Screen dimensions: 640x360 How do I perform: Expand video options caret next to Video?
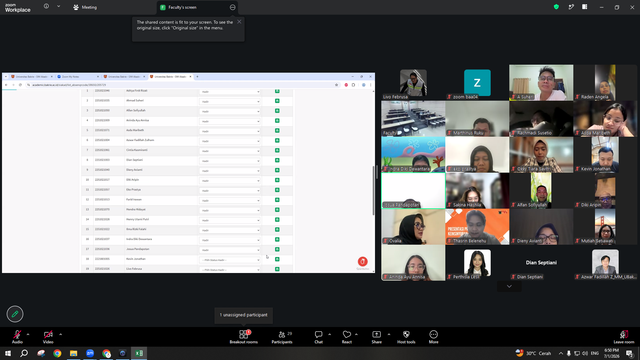(x=60, y=334)
